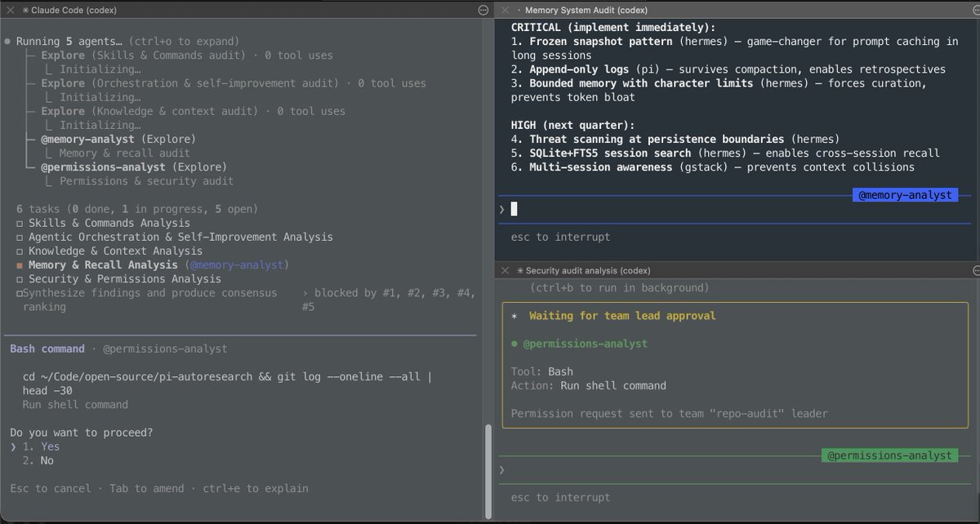Click the Bash command heading in the permission prompt
Screen dimensions: 980x524
(47, 349)
